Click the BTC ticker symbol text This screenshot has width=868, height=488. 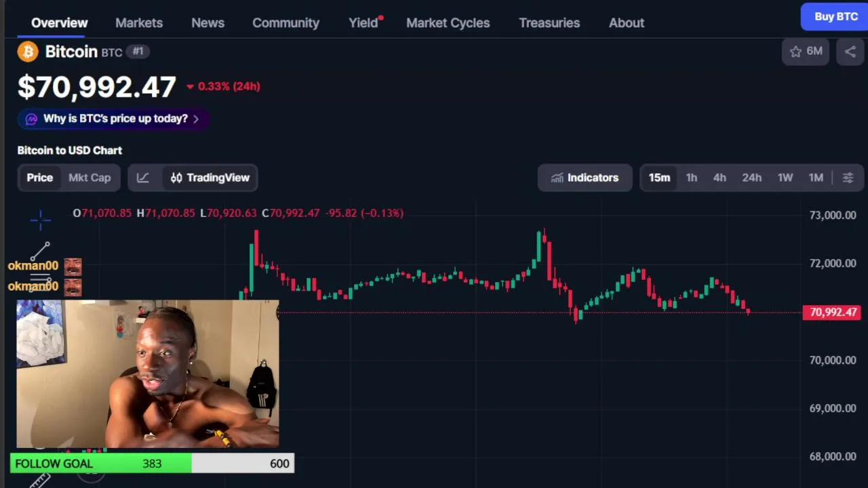tap(112, 52)
